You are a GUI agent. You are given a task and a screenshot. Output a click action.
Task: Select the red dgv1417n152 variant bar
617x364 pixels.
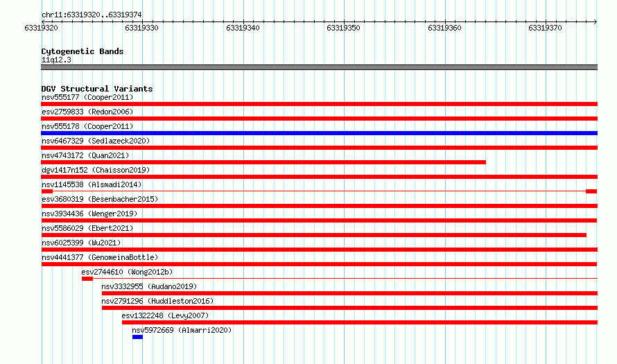coord(319,177)
